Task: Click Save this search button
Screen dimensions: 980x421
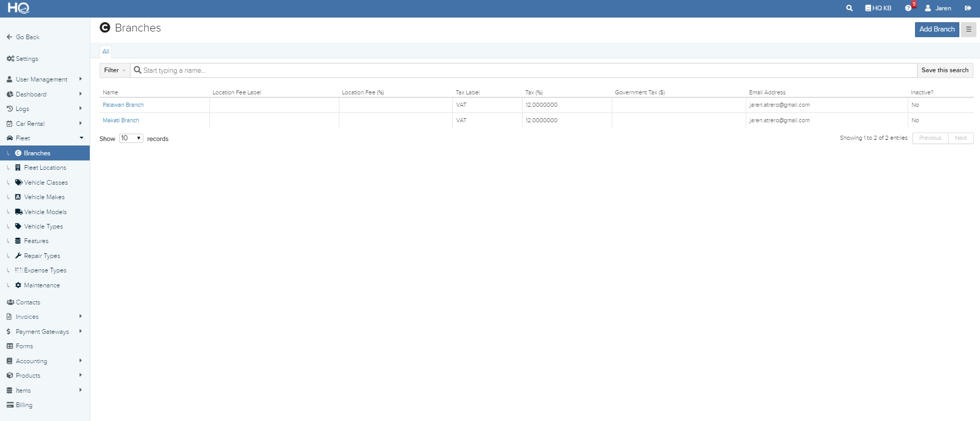Action: tap(945, 70)
